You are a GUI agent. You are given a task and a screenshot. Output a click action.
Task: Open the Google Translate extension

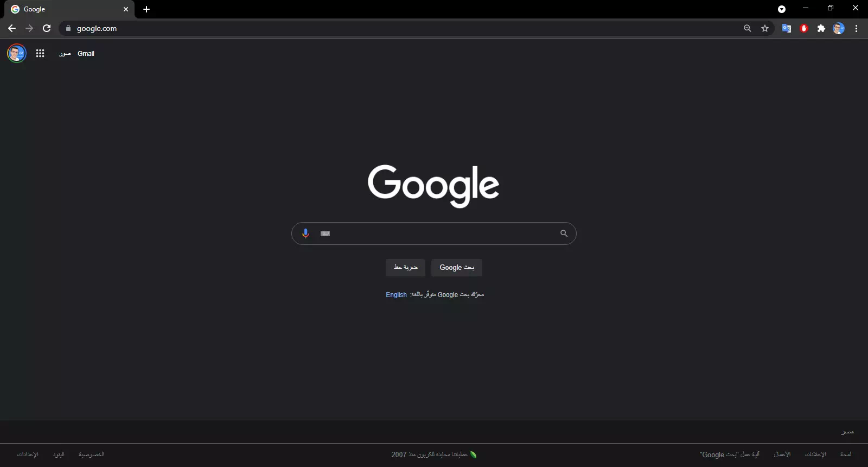pyautogui.click(x=786, y=28)
